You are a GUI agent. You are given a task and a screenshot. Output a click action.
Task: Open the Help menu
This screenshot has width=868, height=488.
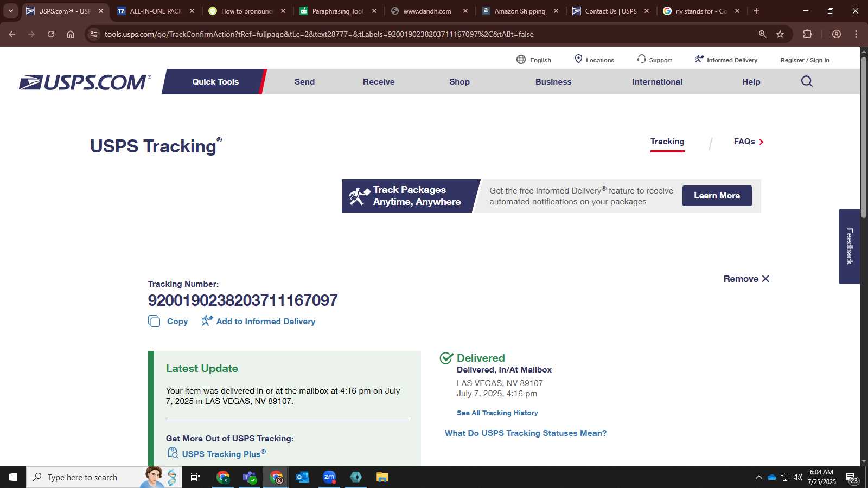click(x=751, y=81)
